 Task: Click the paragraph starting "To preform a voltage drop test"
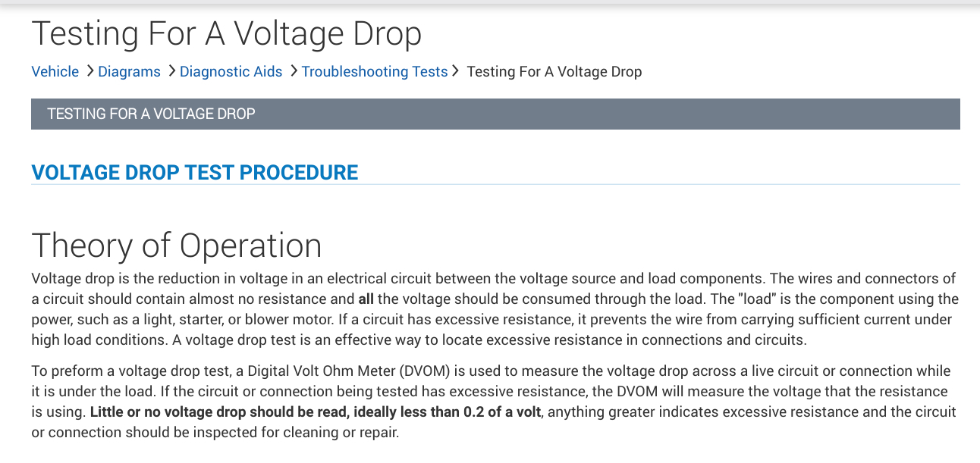click(493, 402)
